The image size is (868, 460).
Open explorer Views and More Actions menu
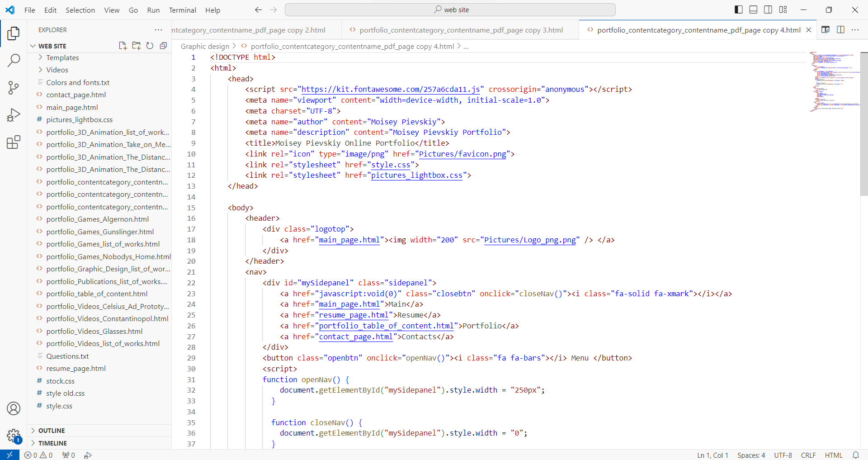(x=158, y=30)
